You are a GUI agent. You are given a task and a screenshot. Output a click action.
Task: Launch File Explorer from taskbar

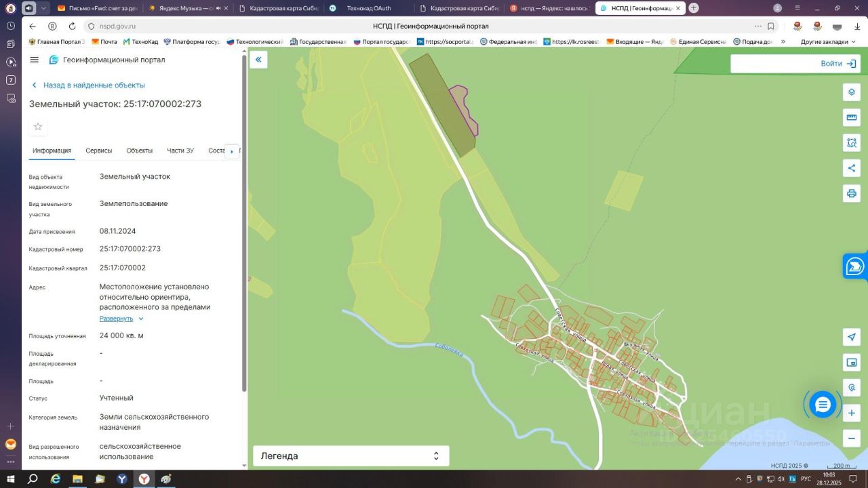77,479
